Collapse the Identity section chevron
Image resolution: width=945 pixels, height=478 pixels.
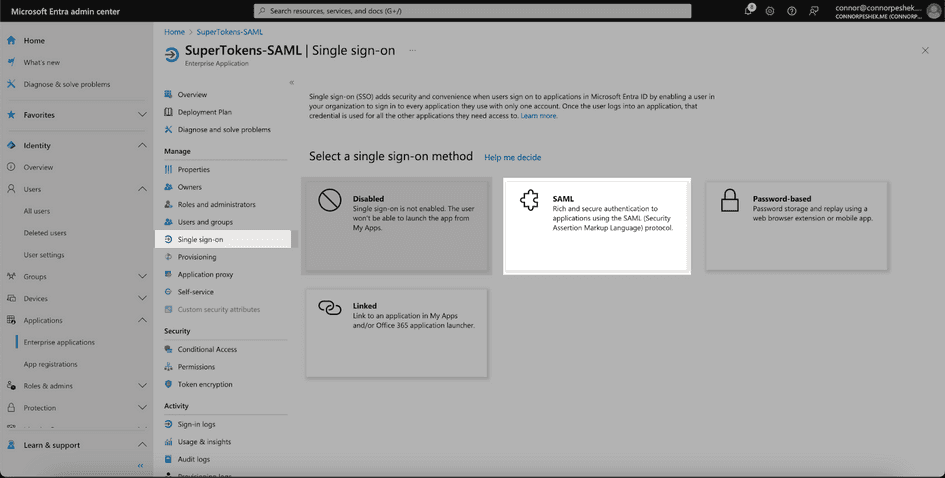pos(142,146)
